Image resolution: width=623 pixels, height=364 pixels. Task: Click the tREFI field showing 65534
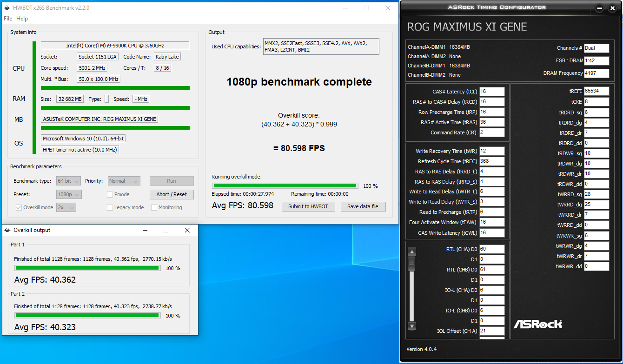point(596,91)
